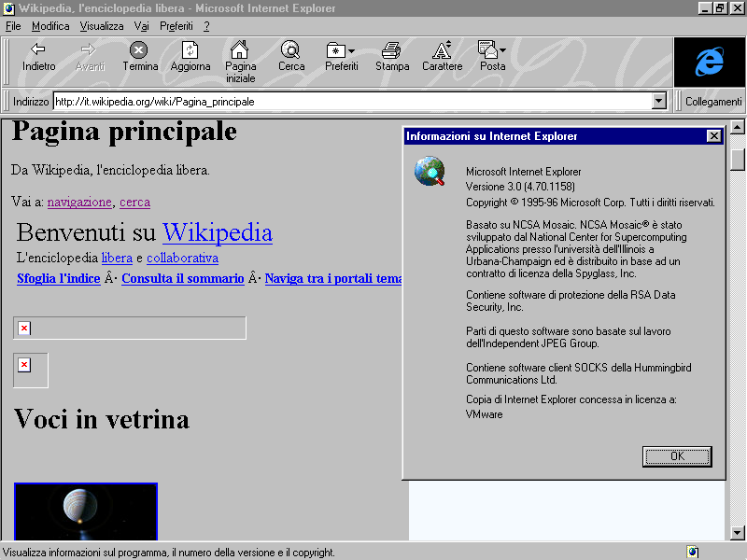Click the Pagina principale heading text

[x=124, y=131]
